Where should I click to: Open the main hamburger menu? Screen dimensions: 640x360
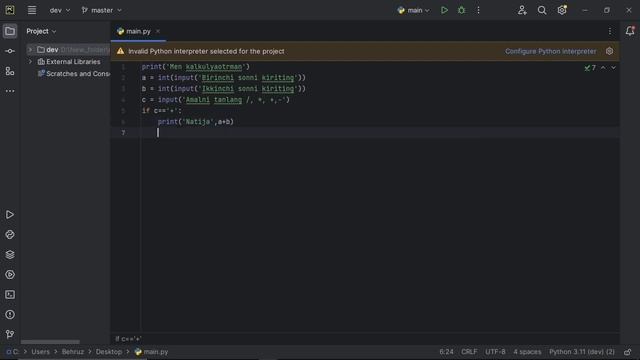[x=31, y=10]
